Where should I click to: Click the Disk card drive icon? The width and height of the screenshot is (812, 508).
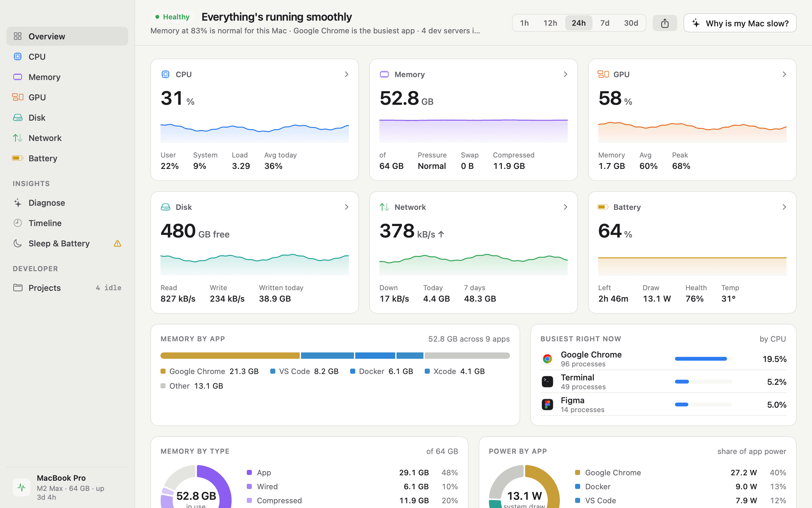coord(166,207)
